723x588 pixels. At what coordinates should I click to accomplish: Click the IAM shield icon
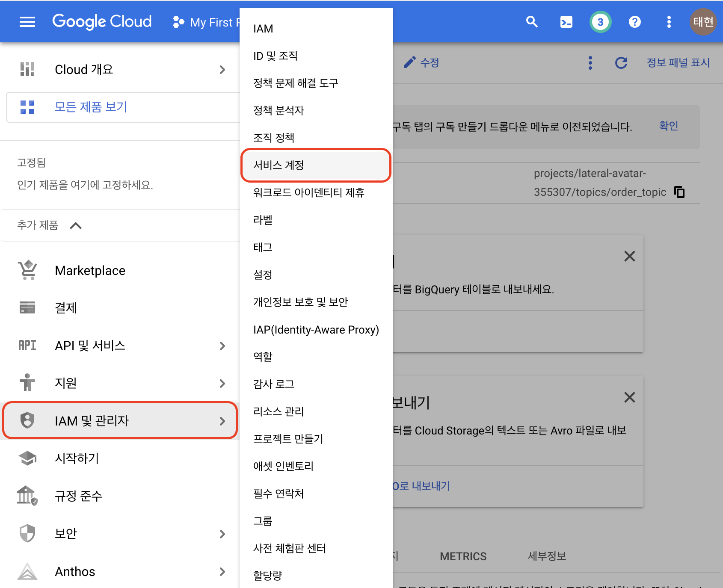pos(27,420)
